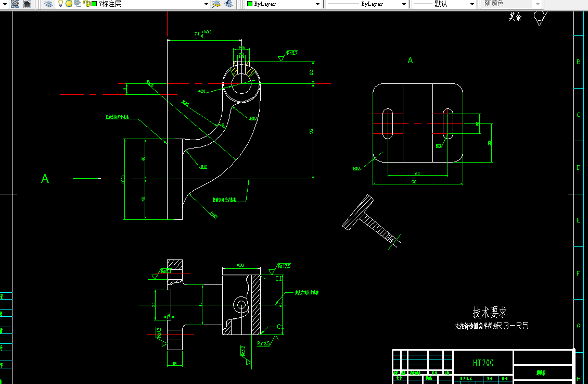Select the 15 thickness dimension in the bottom view
Viewport: 588px width, 384px height.
tap(174, 364)
